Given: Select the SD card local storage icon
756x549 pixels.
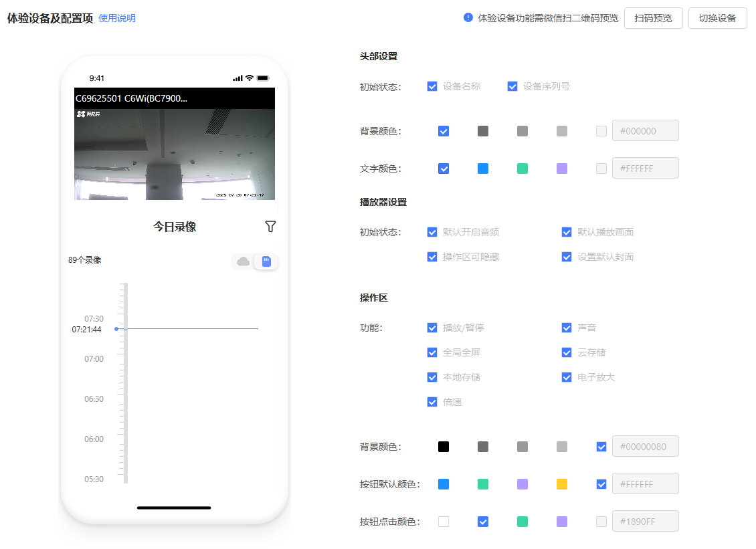Looking at the screenshot, I should [x=266, y=261].
